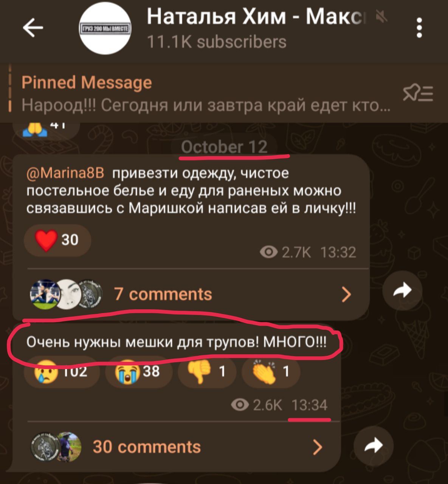Toggle the clapping hands reaction
448x484 pixels.
coord(271,371)
